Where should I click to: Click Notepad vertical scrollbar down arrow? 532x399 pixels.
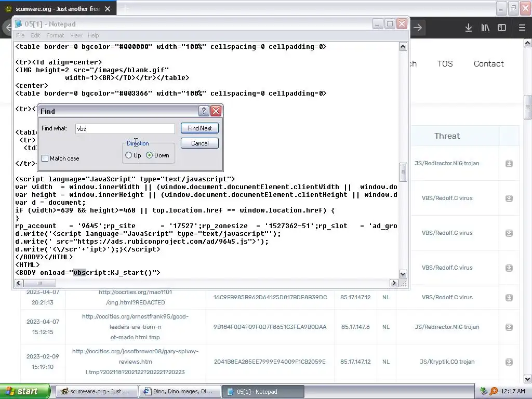403,274
